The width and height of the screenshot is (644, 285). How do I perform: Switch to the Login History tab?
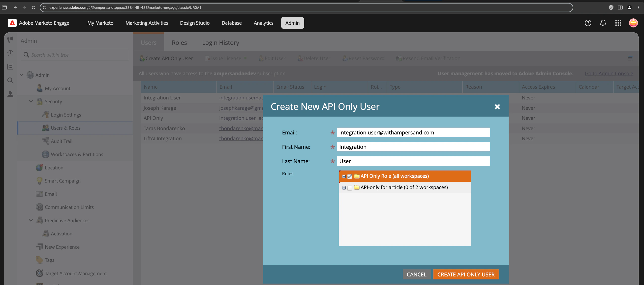click(220, 43)
